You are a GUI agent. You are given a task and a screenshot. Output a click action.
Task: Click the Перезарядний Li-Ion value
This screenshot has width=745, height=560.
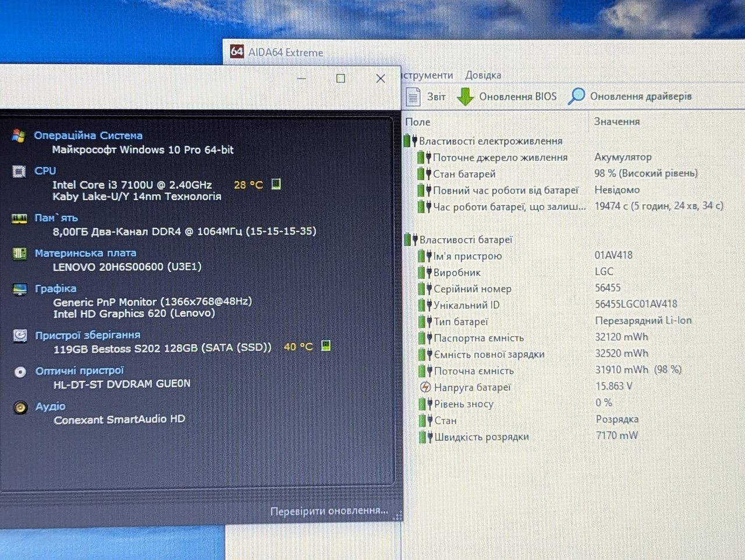click(643, 320)
